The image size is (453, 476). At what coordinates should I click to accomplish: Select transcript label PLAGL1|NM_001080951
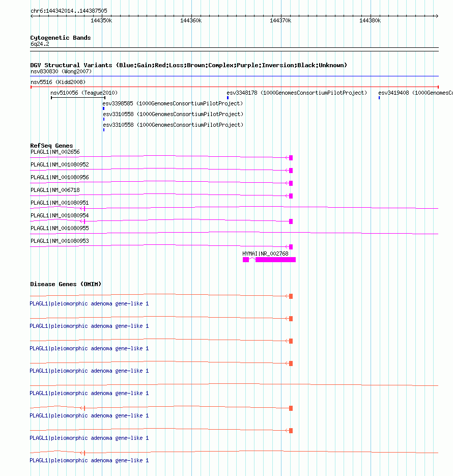(60, 203)
